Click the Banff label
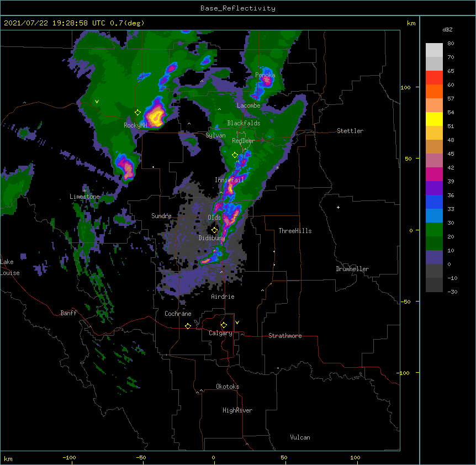The image size is (476, 465). tap(68, 313)
